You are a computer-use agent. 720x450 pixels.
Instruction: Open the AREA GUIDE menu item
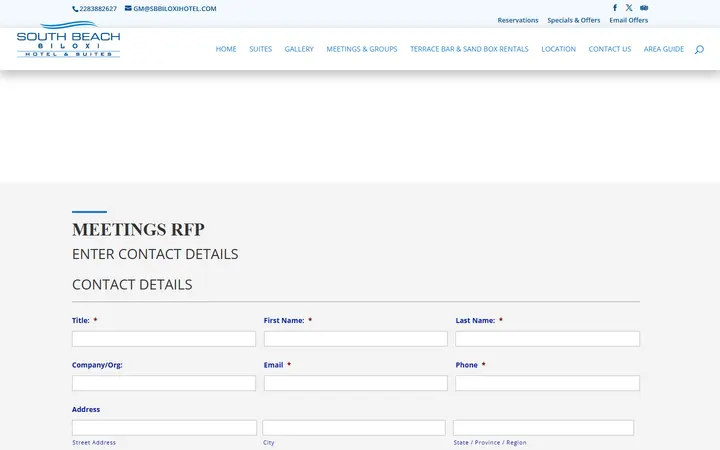(x=664, y=49)
